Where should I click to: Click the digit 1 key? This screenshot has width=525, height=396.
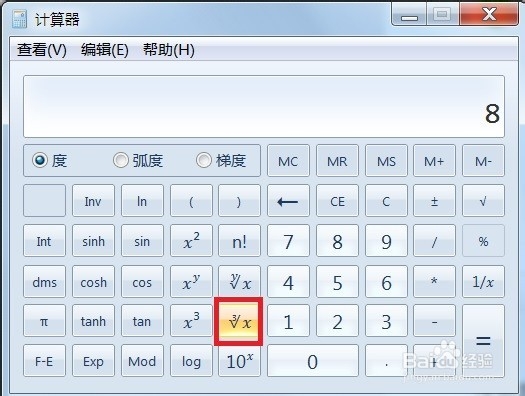[288, 321]
